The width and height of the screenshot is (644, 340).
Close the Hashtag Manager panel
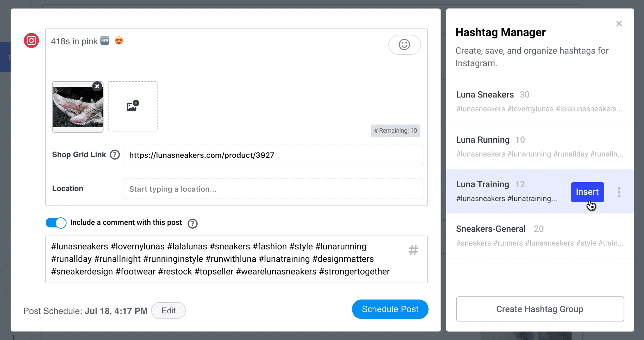619,24
